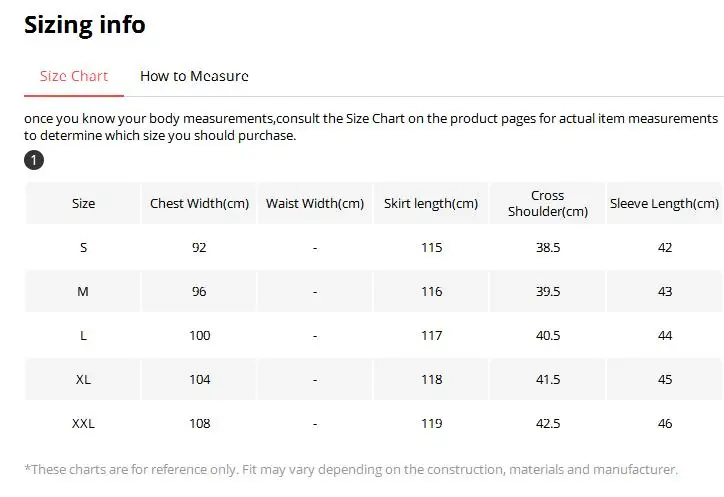Viewport: 724px width, 497px height.
Task: Click sleeve length value 46
Action: pos(665,424)
